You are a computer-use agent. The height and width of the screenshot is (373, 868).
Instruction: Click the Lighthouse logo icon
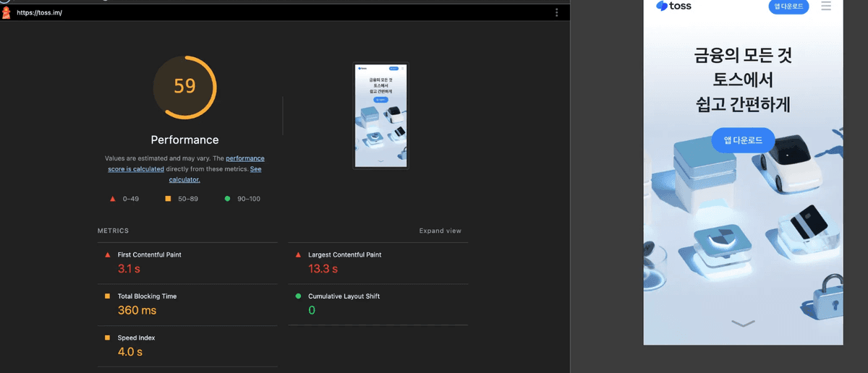7,12
